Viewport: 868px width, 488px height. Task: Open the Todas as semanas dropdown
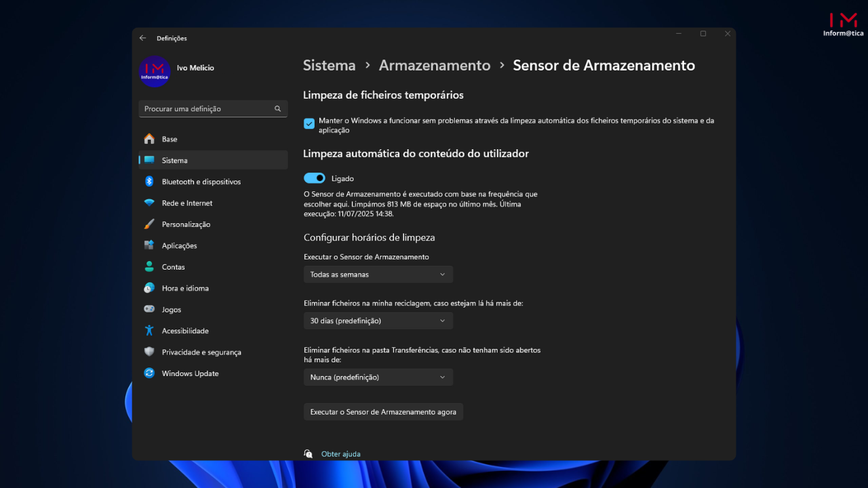pyautogui.click(x=378, y=274)
